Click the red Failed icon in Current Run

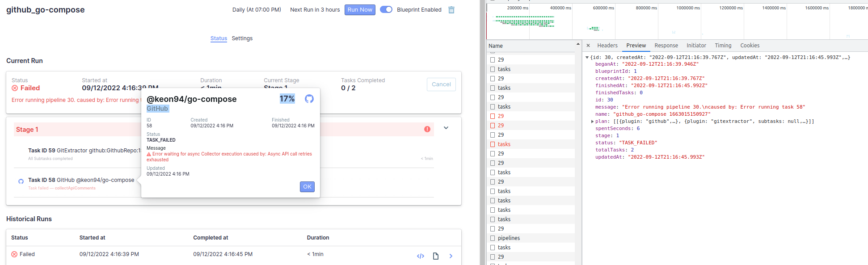click(15, 88)
